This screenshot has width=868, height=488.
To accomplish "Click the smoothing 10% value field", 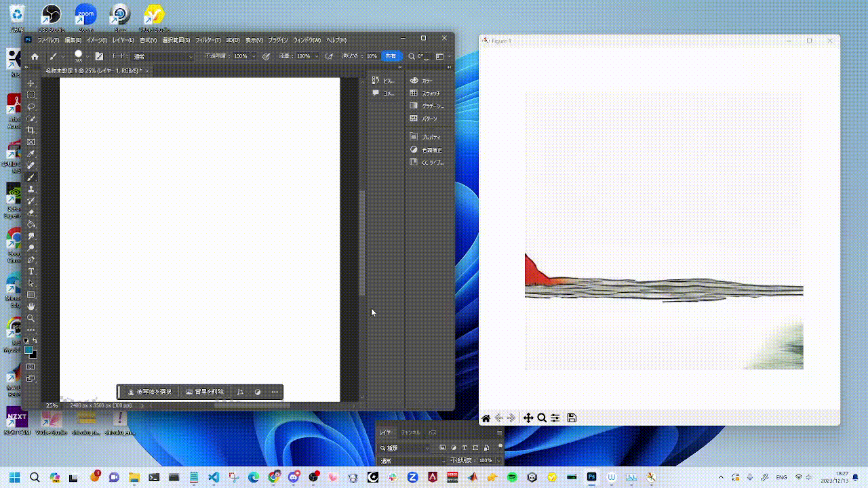I will click(x=372, y=56).
